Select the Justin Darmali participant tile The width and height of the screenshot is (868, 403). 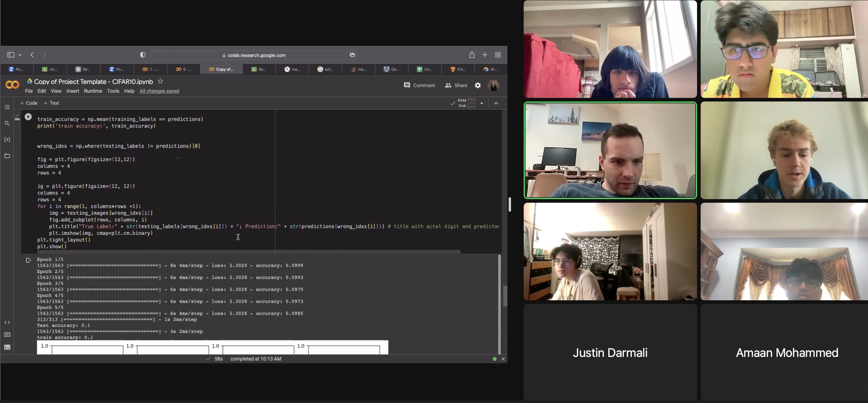point(610,352)
